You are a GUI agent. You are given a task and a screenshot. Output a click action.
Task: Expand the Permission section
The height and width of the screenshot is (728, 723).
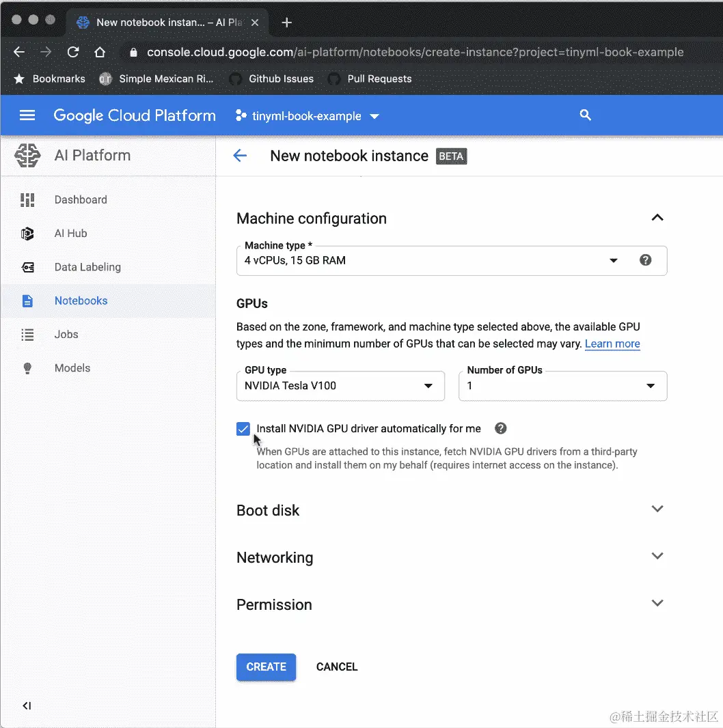(657, 603)
